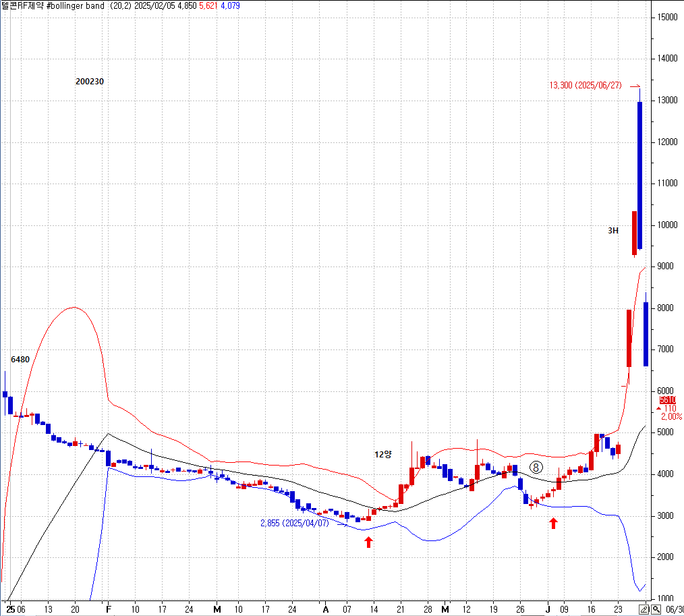Click the F month marker on date axis

109,609
